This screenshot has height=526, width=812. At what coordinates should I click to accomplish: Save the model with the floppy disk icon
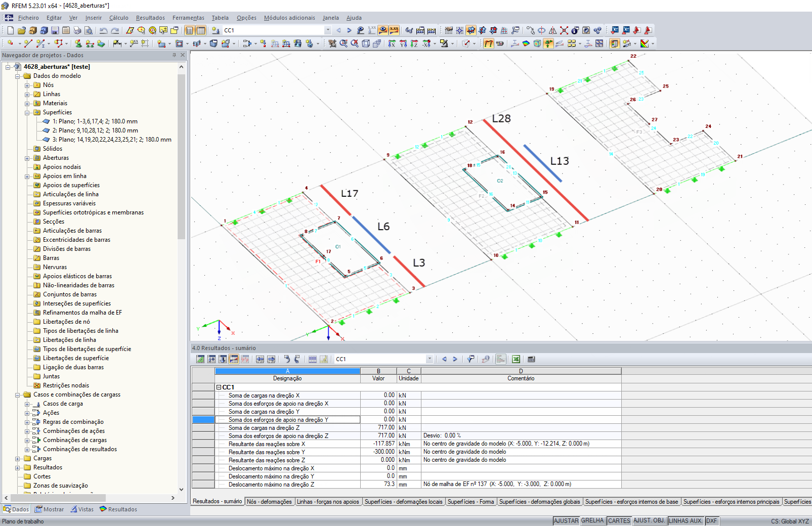coord(55,30)
